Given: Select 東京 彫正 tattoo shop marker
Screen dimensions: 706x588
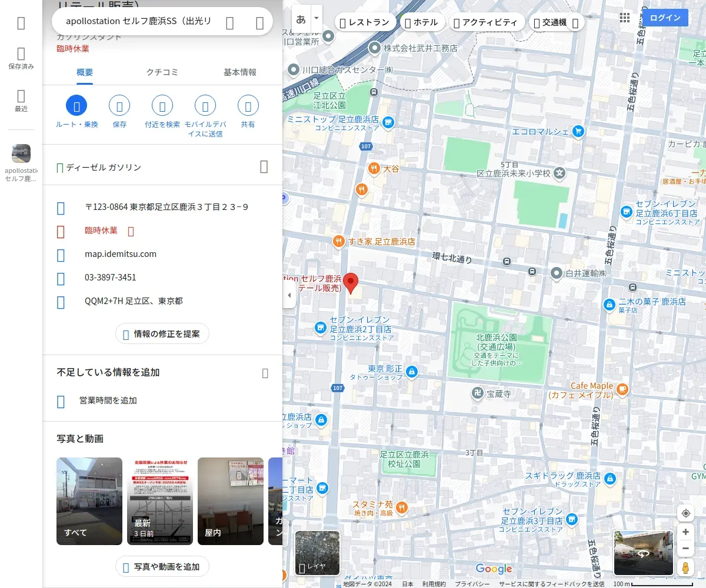Looking at the screenshot, I should [x=412, y=372].
